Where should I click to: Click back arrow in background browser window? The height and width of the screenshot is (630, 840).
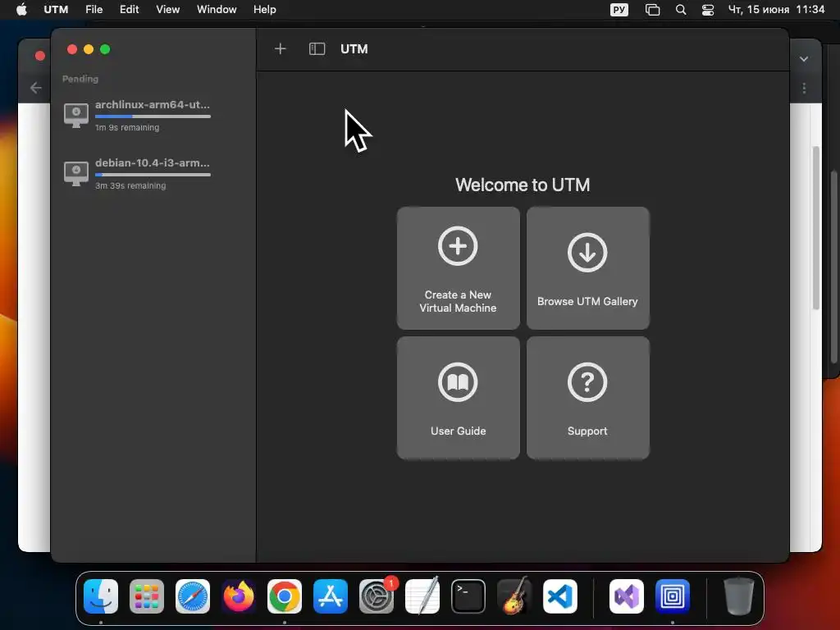click(x=36, y=88)
